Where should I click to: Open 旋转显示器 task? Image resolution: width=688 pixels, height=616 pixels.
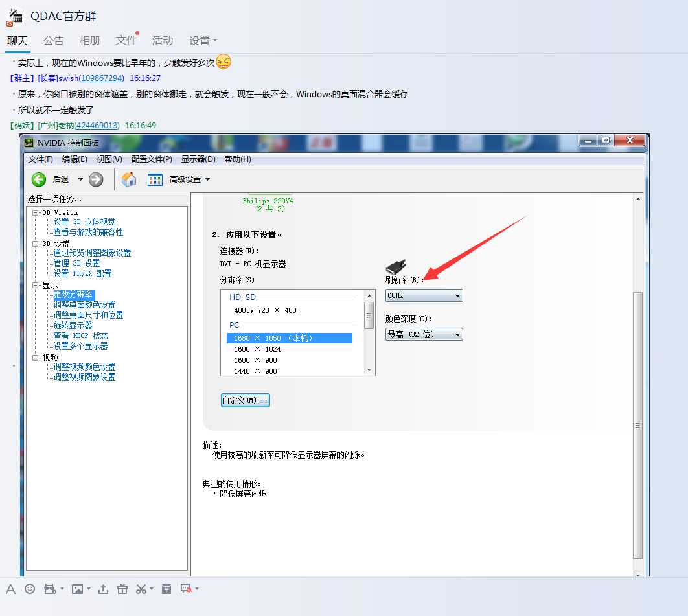point(73,326)
